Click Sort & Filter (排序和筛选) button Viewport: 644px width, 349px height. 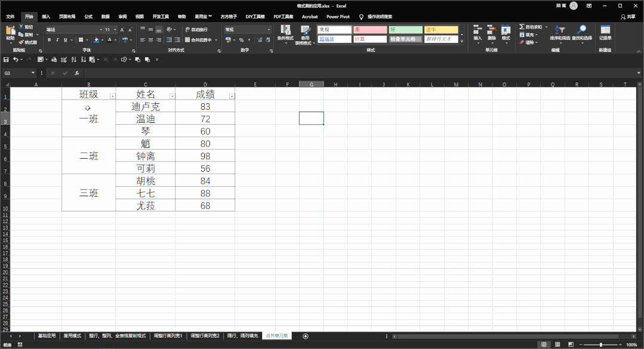click(x=560, y=33)
